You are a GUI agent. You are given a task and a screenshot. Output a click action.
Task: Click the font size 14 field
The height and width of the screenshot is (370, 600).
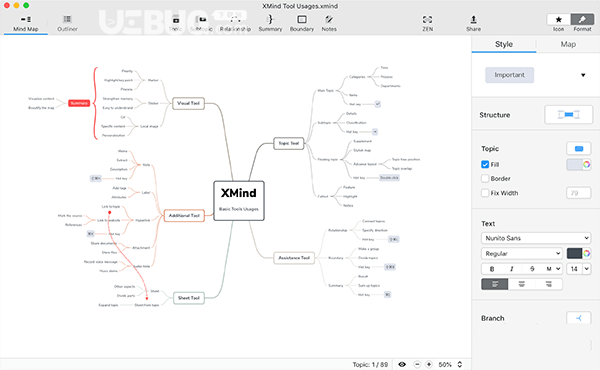point(574,269)
